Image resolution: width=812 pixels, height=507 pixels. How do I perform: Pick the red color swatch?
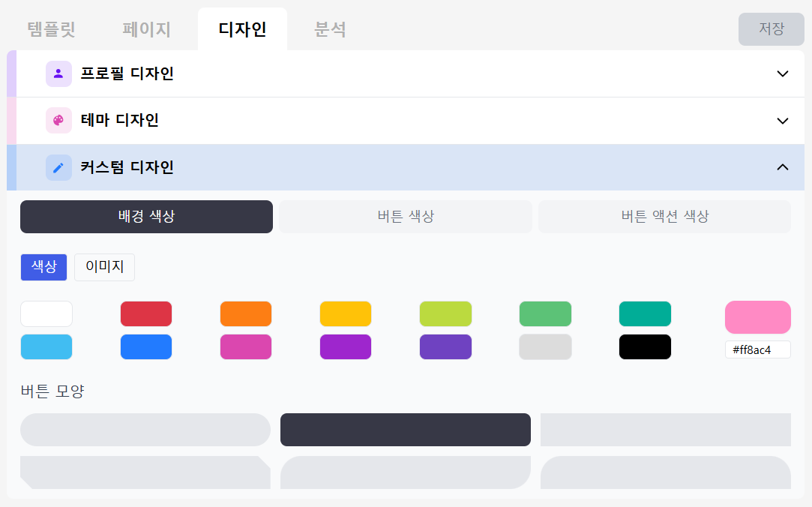[146, 313]
